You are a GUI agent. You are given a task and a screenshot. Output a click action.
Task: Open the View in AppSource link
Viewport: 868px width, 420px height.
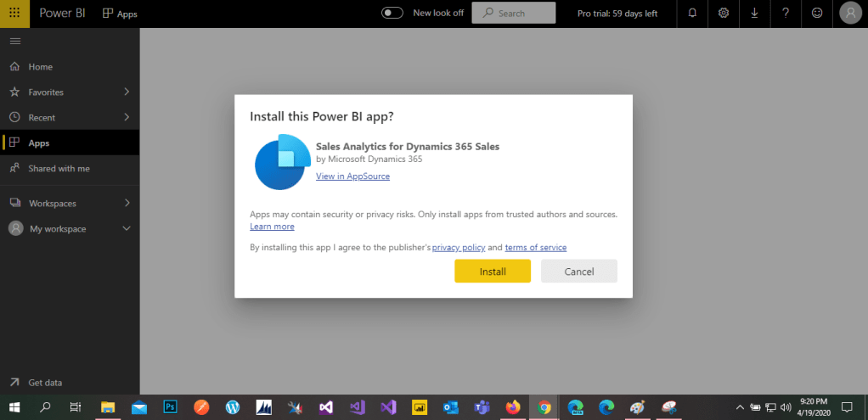click(x=352, y=176)
